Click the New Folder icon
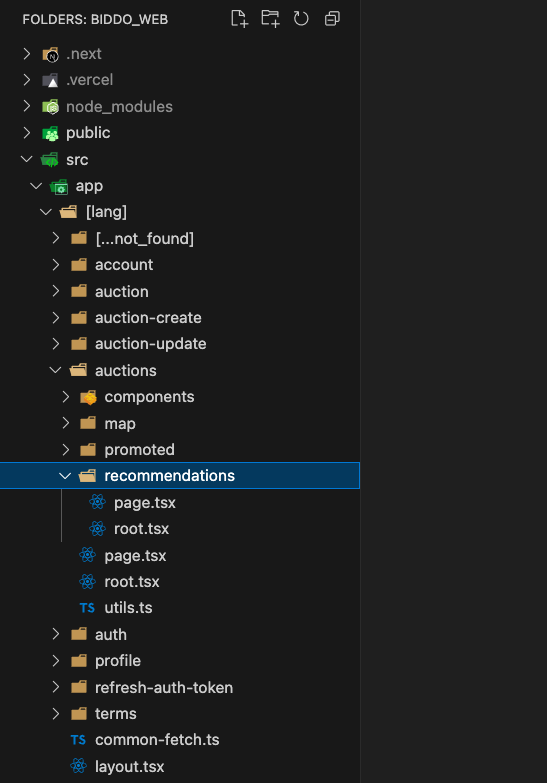Image resolution: width=547 pixels, height=783 pixels. point(270,19)
